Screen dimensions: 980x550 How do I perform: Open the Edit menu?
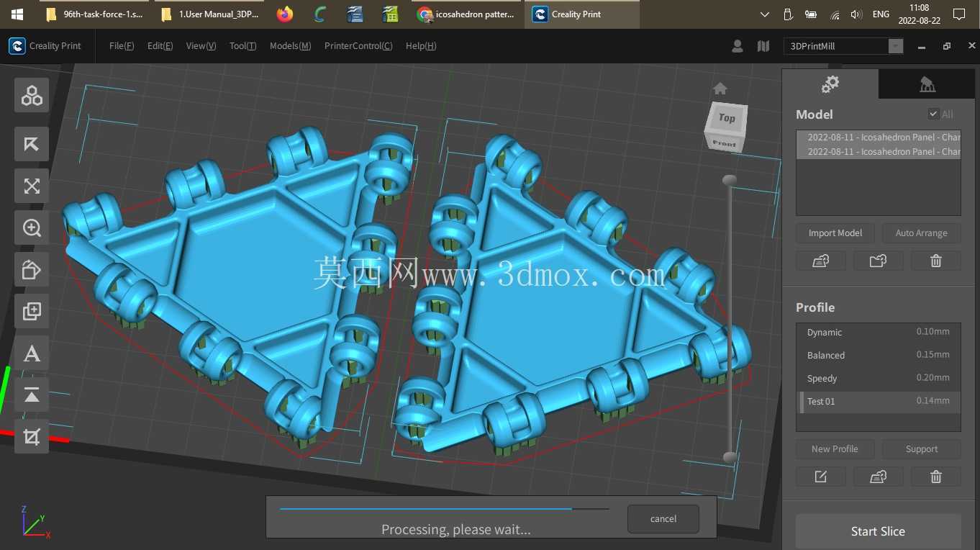(160, 46)
